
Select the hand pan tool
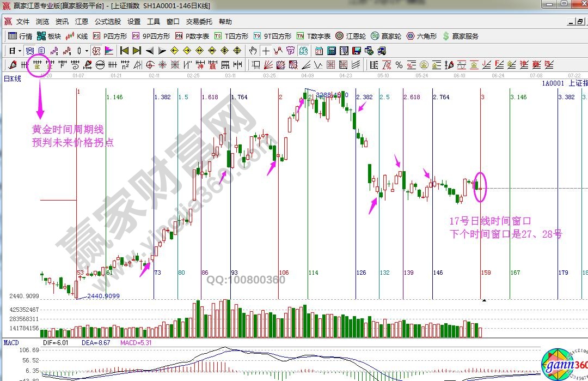click(253, 51)
